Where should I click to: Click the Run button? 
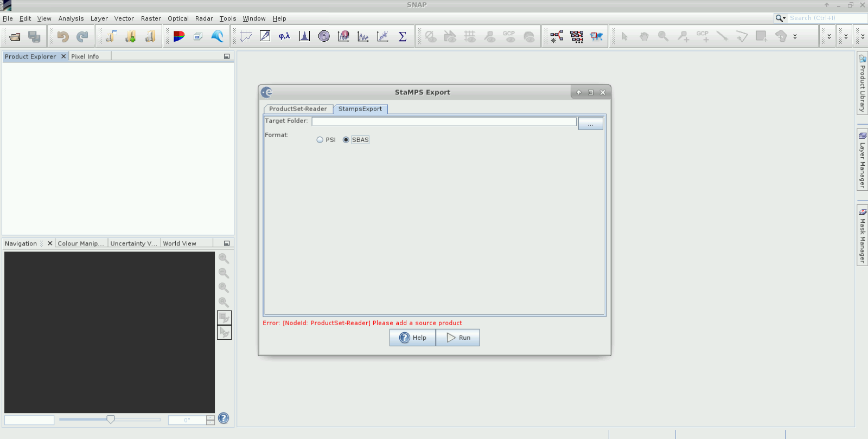point(458,338)
